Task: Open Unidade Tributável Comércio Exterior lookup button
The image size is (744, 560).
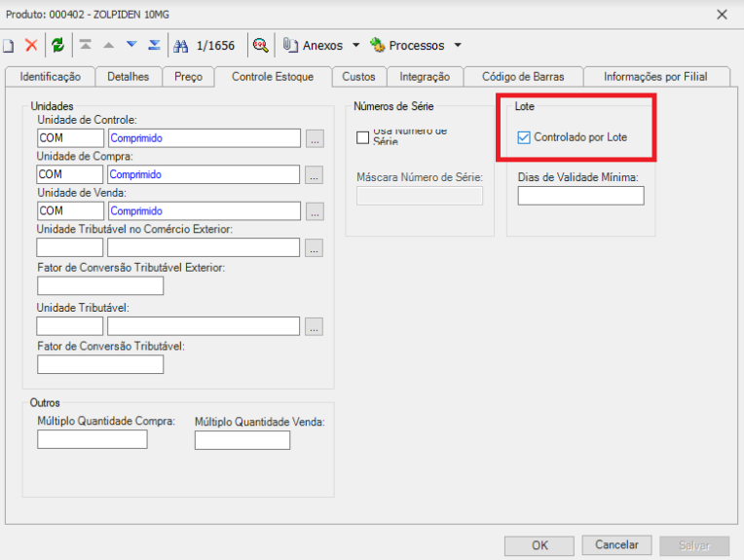Action: tap(314, 248)
